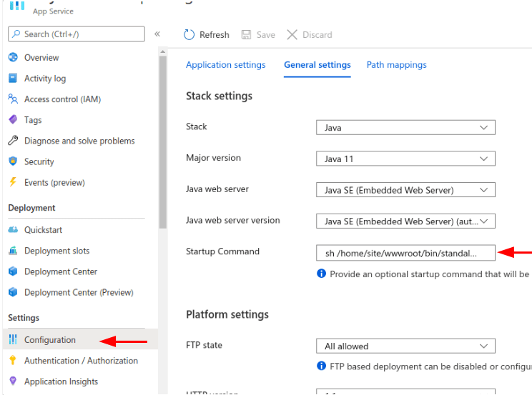Switch to the Path mappings tab
Image resolution: width=532 pixels, height=395 pixels.
tap(396, 65)
